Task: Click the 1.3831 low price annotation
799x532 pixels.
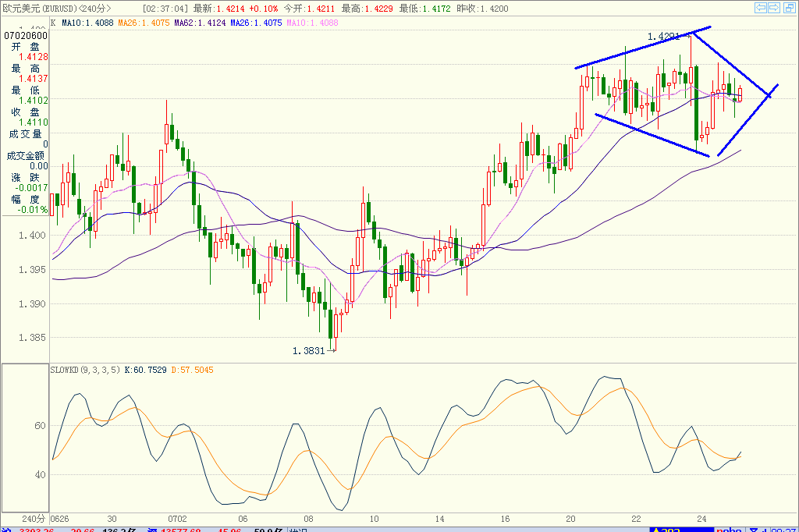Action: pyautogui.click(x=309, y=350)
